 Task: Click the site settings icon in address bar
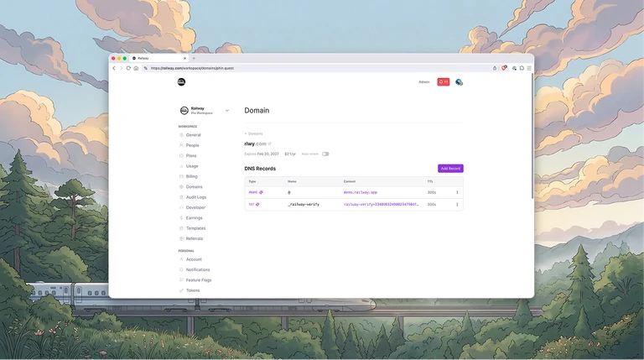145,68
